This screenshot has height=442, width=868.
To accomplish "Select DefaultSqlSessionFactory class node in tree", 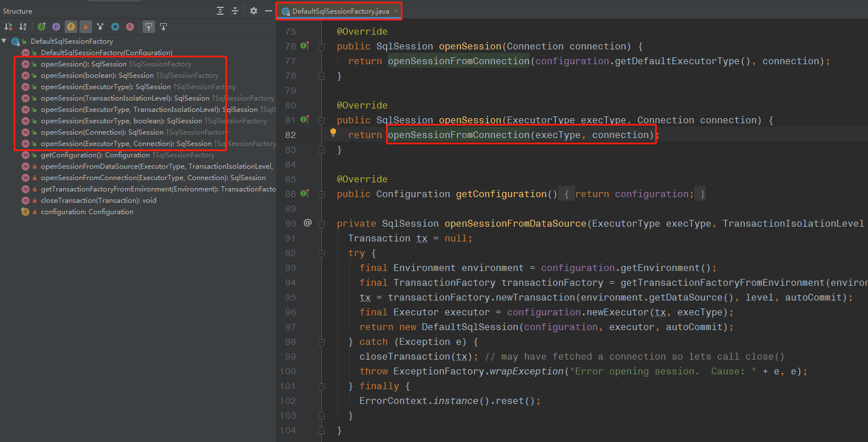I will click(x=72, y=41).
